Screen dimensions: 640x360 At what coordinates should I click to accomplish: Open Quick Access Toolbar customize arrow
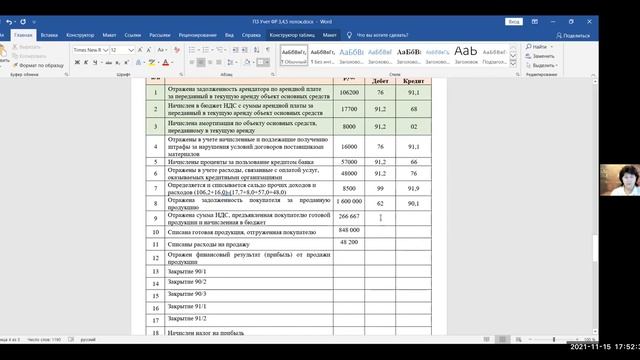(34, 22)
